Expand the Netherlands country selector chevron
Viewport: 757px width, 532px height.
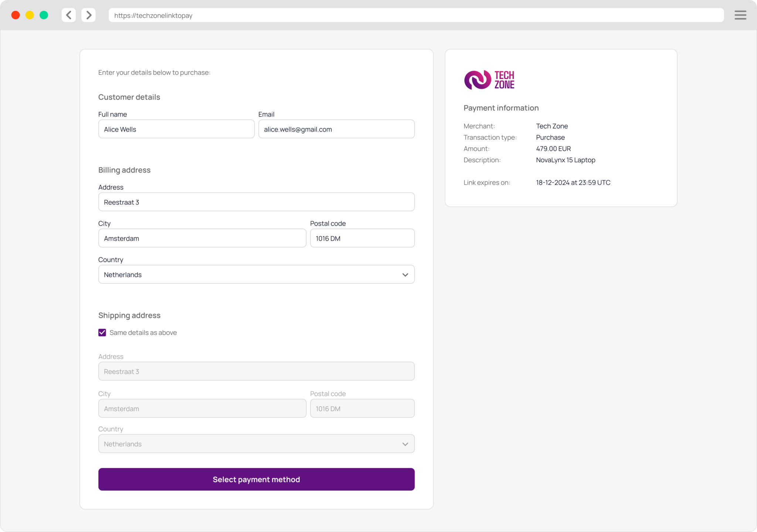click(405, 274)
